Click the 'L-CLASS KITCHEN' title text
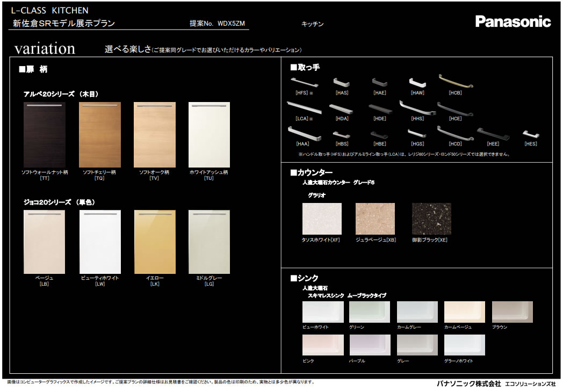The image size is (563, 392). click(x=49, y=10)
